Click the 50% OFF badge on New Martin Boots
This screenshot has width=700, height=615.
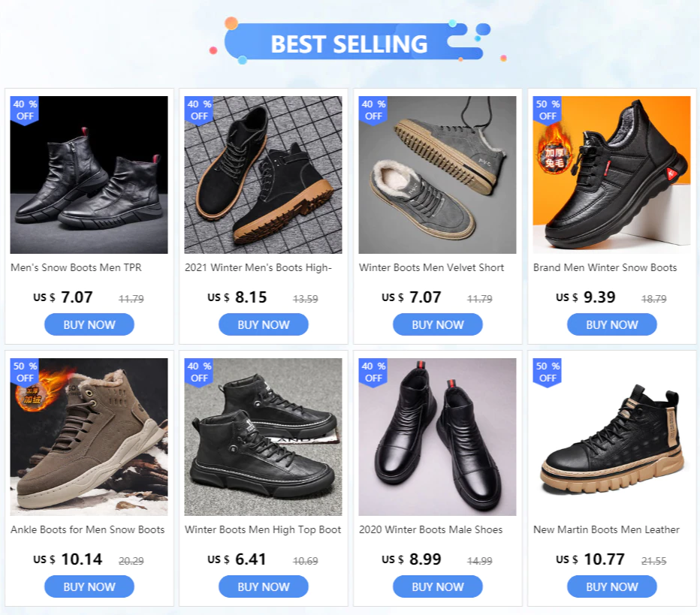[548, 372]
